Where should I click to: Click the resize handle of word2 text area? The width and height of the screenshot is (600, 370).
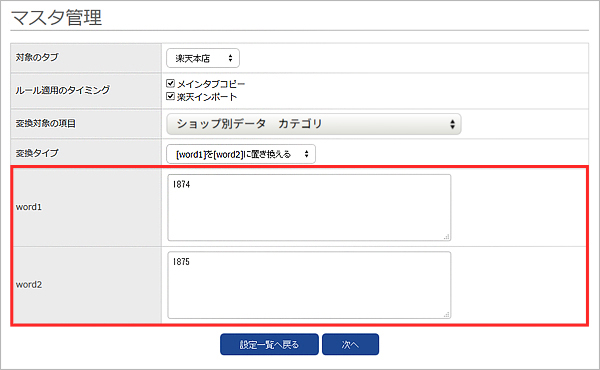click(x=447, y=314)
